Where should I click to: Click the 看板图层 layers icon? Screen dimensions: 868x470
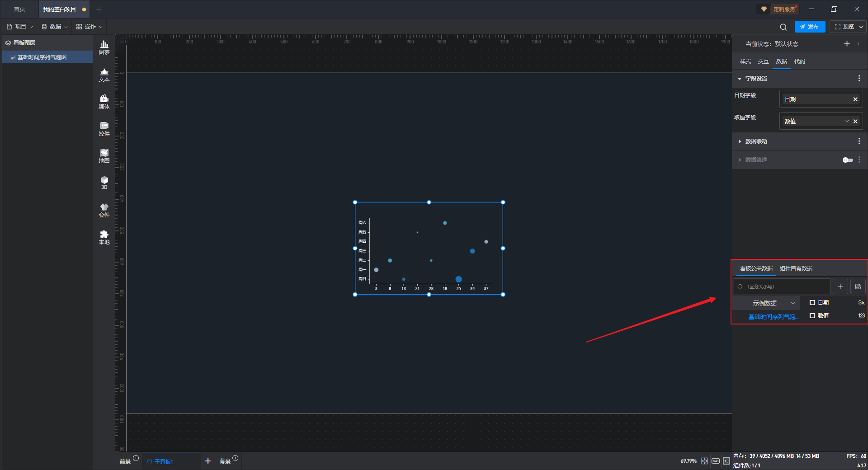(8, 43)
